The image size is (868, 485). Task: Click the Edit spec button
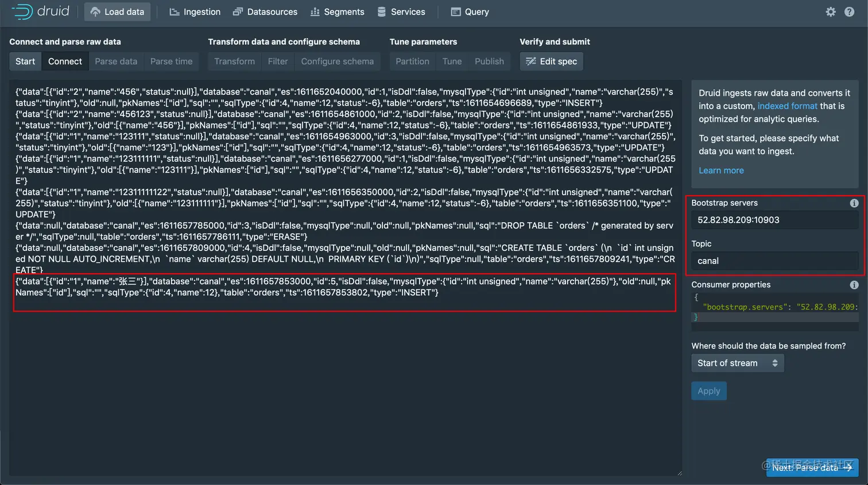pyautogui.click(x=551, y=61)
